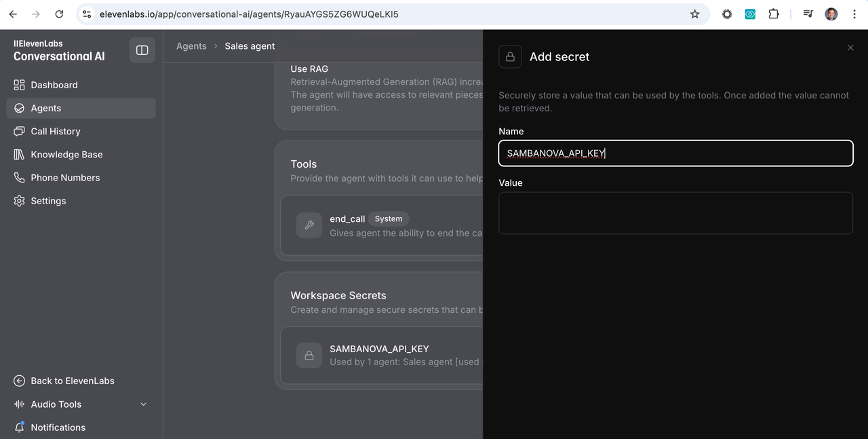Screen dimensions: 868x439
Task: Open Phone Numbers in the sidebar
Action: pyautogui.click(x=20, y=177)
